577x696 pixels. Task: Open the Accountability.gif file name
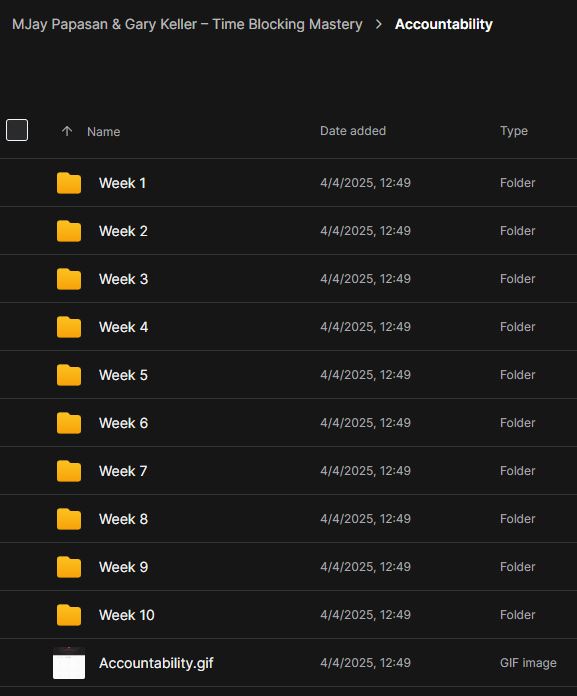(156, 663)
